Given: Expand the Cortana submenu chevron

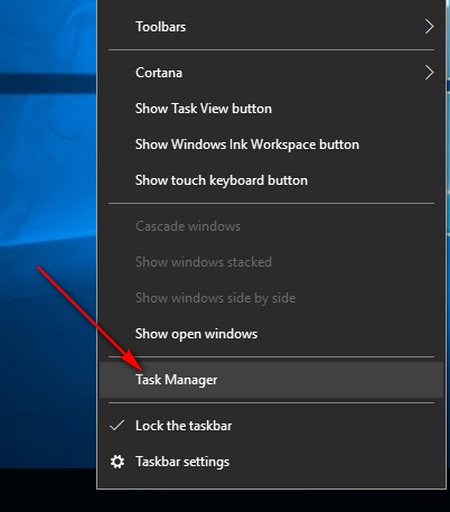Looking at the screenshot, I should 429,73.
